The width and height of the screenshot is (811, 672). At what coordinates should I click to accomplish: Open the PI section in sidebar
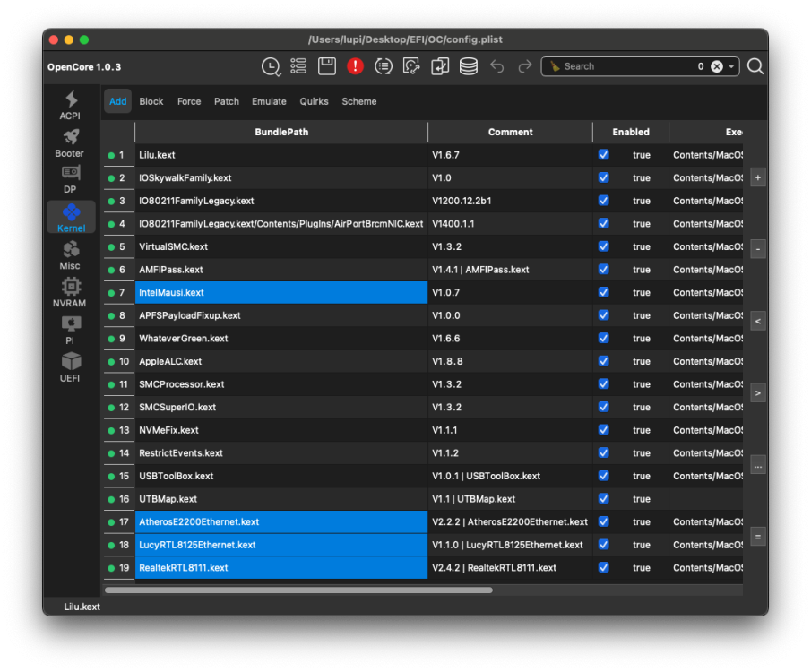tap(70, 330)
